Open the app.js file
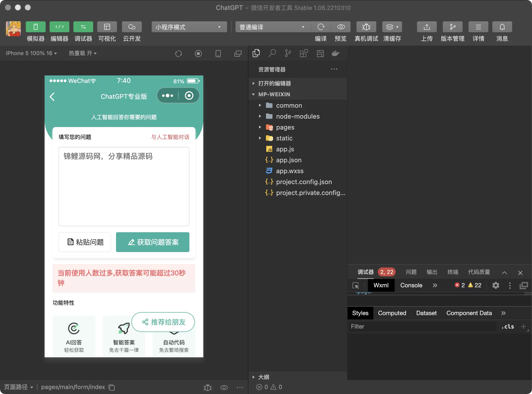 [x=297, y=149]
